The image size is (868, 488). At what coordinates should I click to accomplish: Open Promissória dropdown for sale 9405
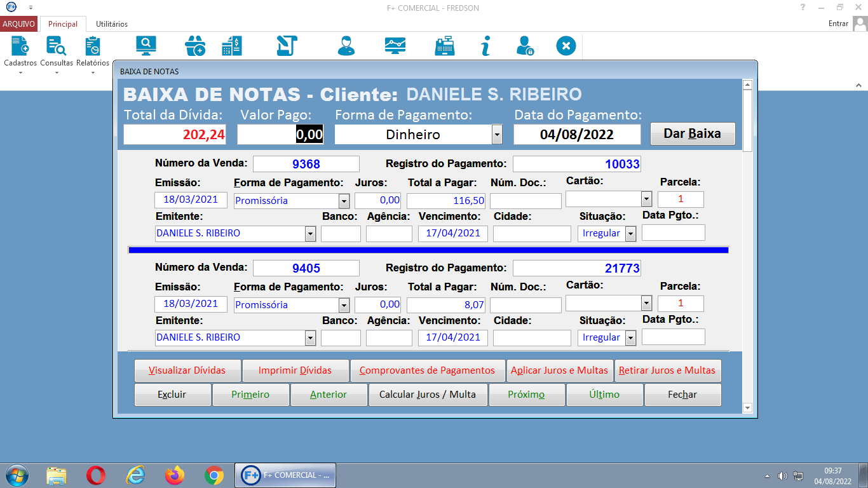(x=344, y=305)
